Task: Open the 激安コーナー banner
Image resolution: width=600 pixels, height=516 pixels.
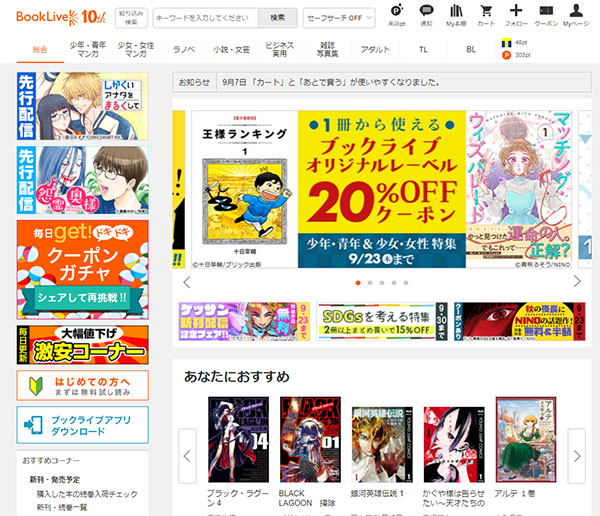Action: (x=83, y=345)
